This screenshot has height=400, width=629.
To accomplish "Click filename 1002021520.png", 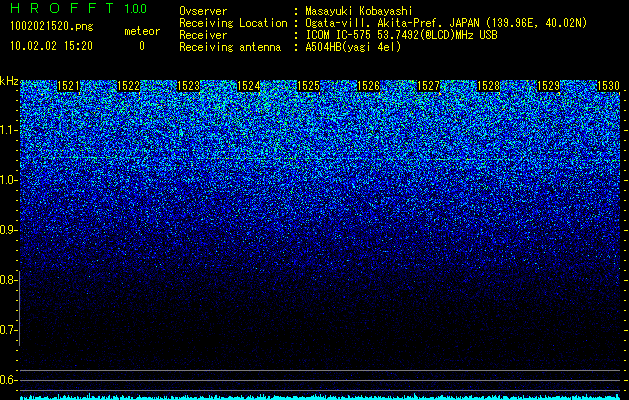I will 52,27.
